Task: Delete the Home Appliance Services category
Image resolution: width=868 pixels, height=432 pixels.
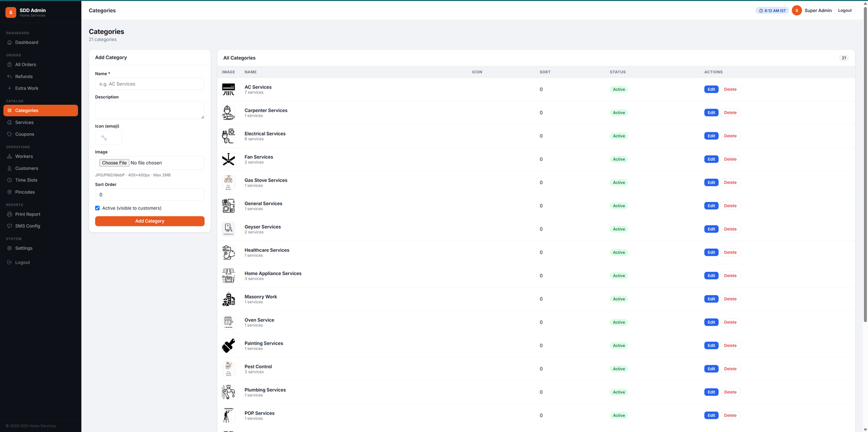Action: (730, 276)
